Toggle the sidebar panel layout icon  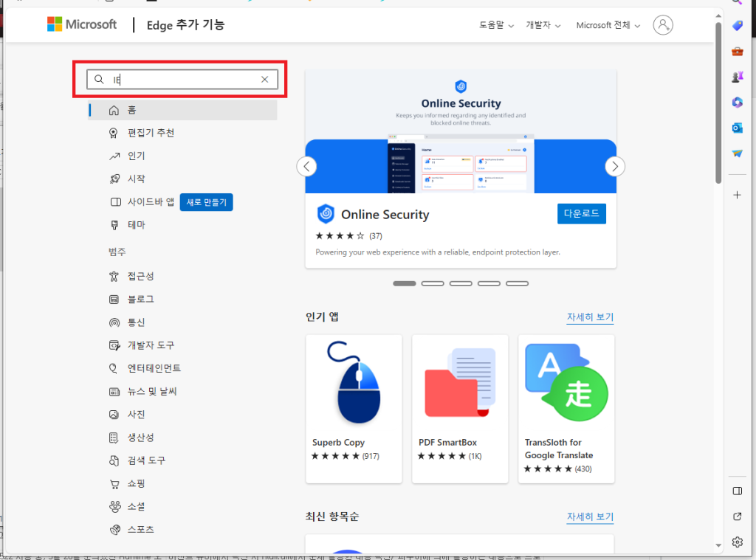(738, 491)
